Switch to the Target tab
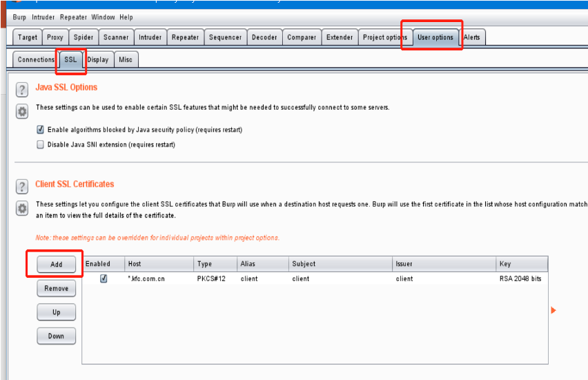588x380 pixels. click(28, 37)
